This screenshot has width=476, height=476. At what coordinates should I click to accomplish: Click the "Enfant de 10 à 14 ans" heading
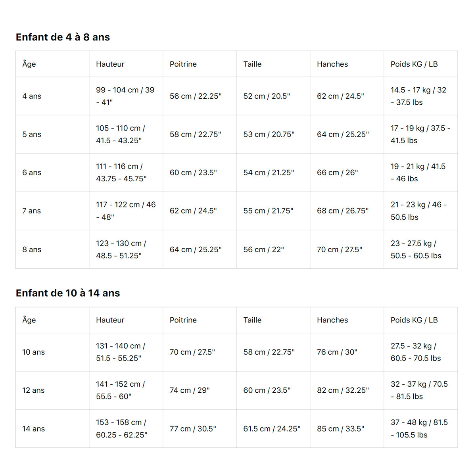tap(68, 293)
